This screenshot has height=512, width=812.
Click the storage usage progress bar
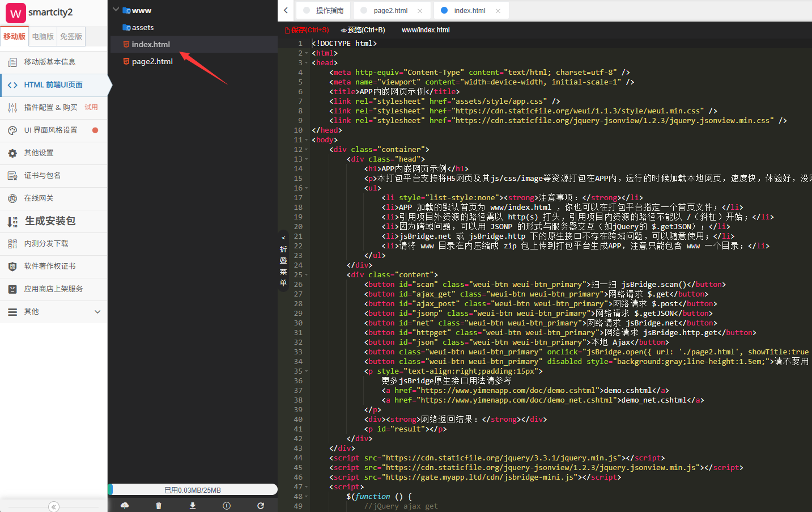[x=193, y=490]
